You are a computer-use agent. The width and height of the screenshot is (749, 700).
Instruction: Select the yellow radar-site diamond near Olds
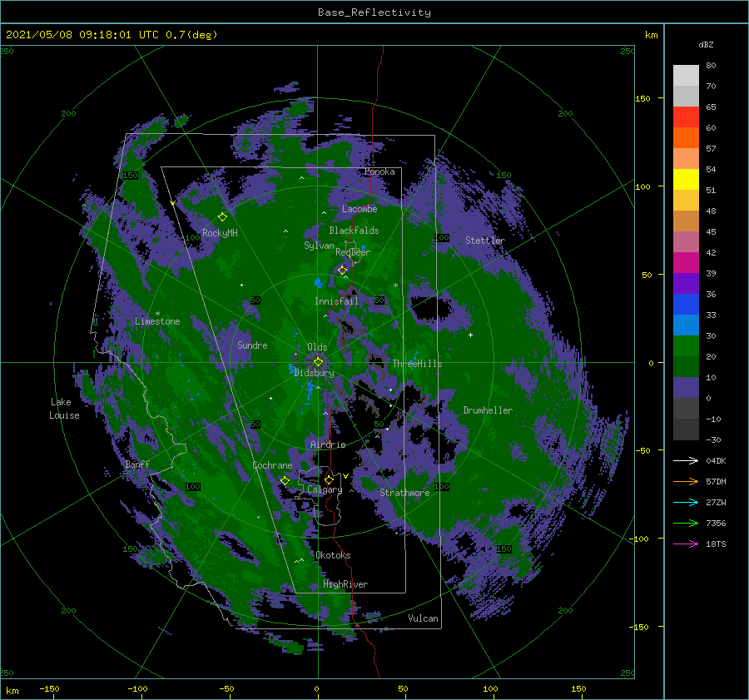point(318,362)
